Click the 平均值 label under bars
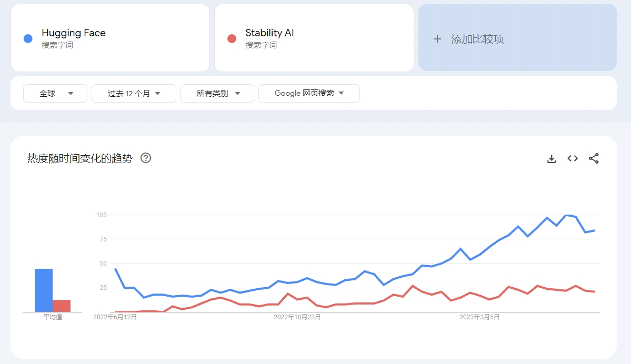Image resolution: width=631 pixels, height=364 pixels. [53, 317]
